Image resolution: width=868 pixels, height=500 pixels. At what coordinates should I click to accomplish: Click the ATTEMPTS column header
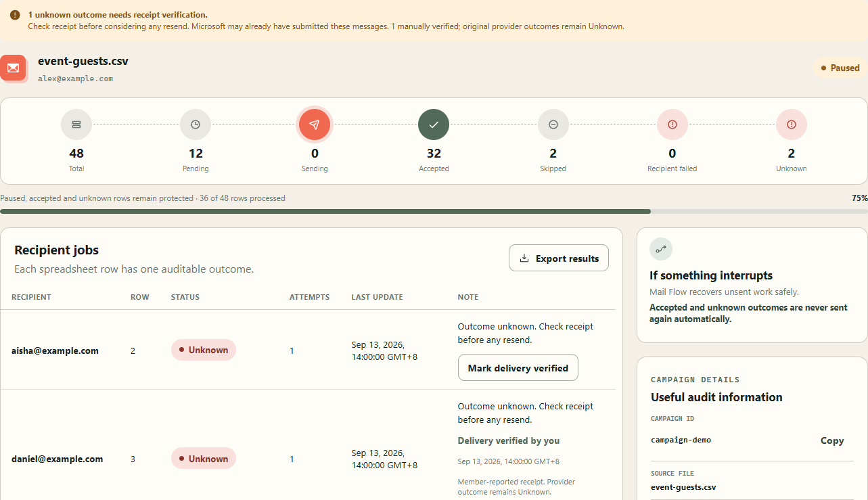[x=310, y=297]
